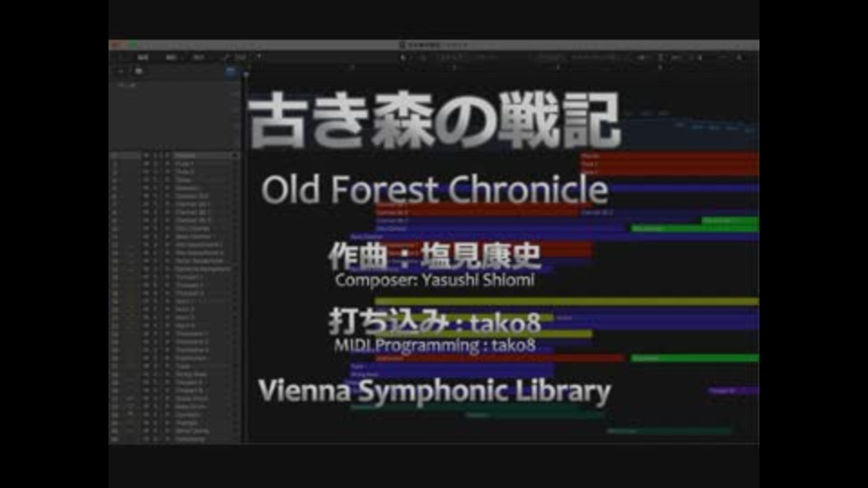The height and width of the screenshot is (488, 868).
Task: Select the Clarinet Bb 3 track
Action: (x=175, y=221)
